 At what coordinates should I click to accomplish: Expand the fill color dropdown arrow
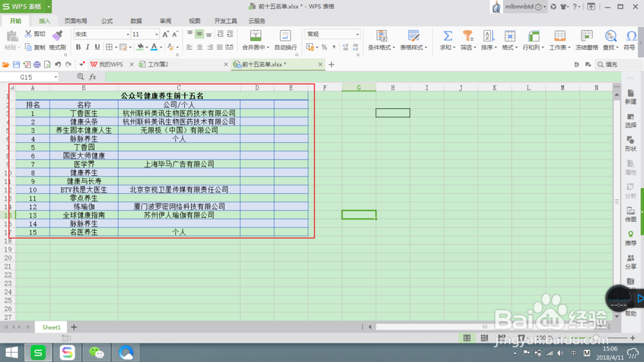tap(147, 48)
